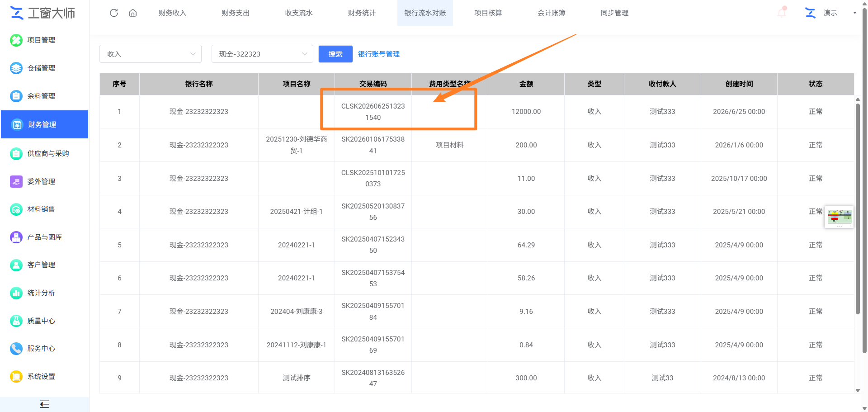Viewport: 868px width, 412px height.
Task: Open 项目管理 sidebar icon
Action: click(16, 40)
